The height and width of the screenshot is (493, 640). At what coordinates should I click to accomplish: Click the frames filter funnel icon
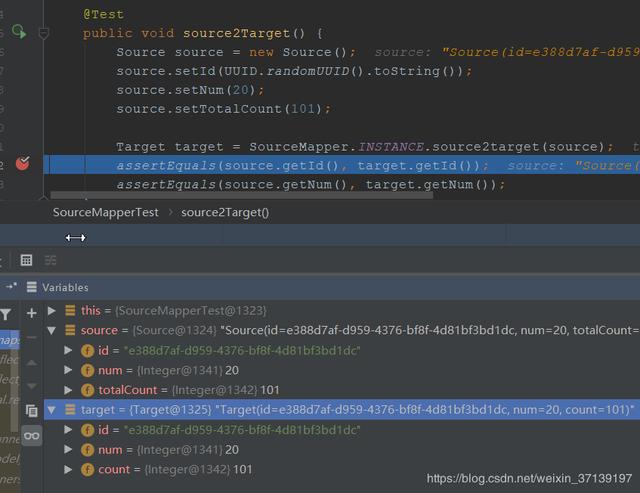(6, 314)
